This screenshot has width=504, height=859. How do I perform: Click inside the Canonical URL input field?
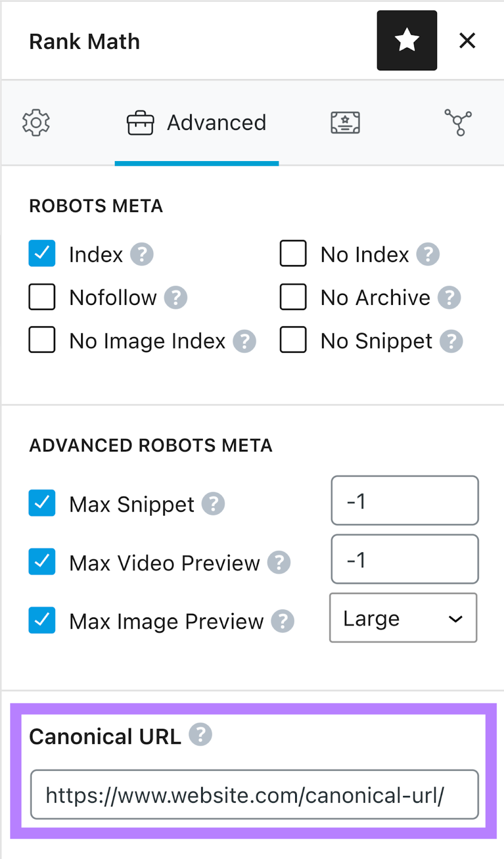254,795
